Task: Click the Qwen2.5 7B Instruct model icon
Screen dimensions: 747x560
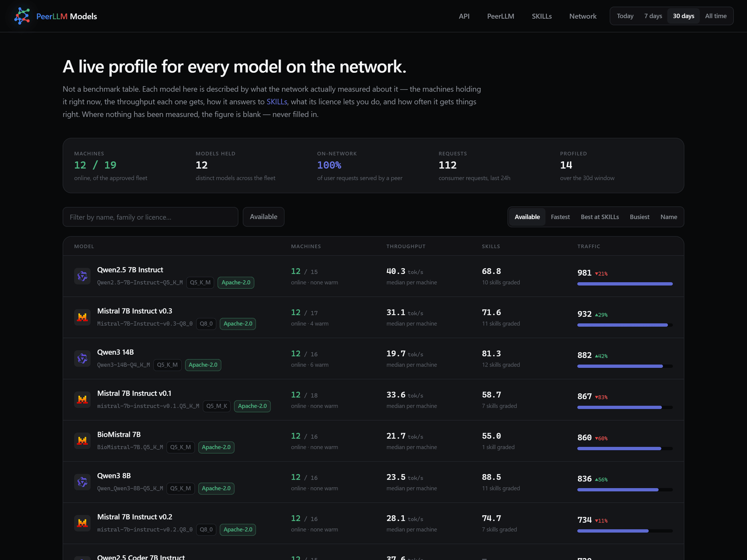Action: [82, 276]
